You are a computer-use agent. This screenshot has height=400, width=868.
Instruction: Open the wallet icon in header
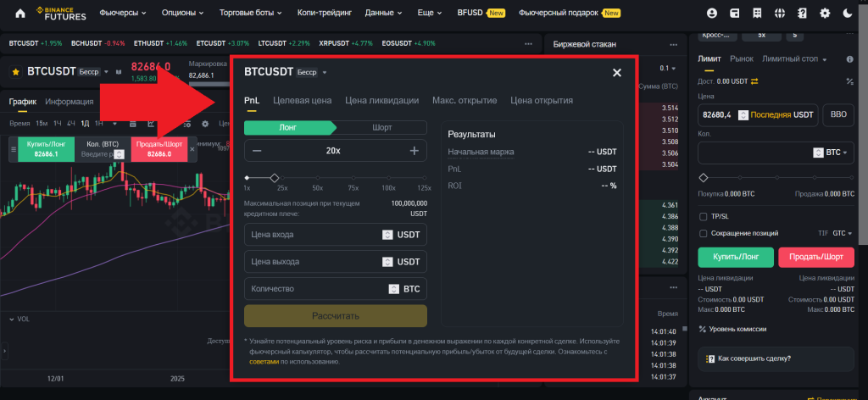pyautogui.click(x=735, y=14)
